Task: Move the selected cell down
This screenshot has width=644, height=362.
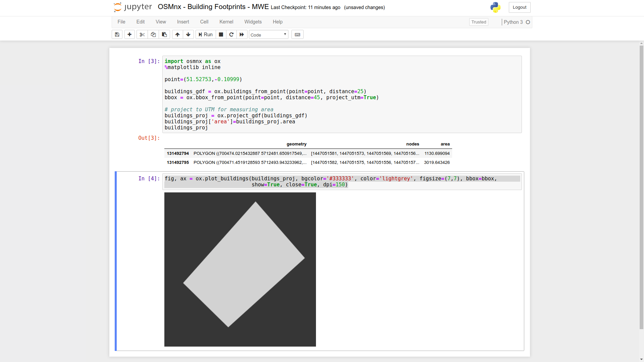Action: tap(188, 35)
